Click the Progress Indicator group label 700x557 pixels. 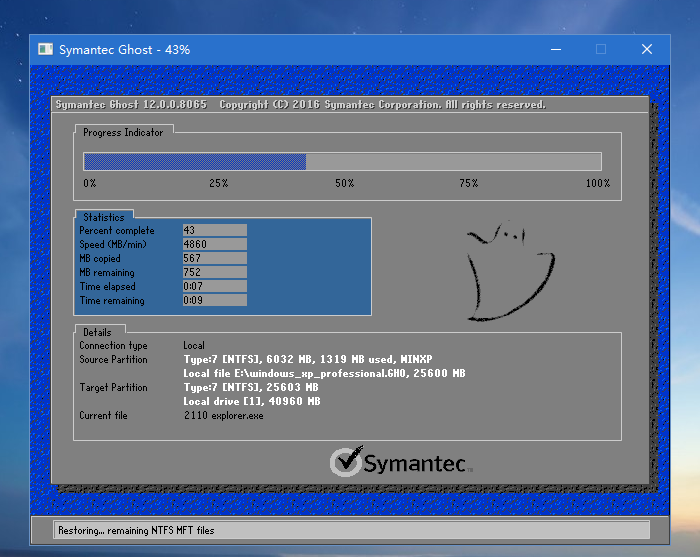click(x=123, y=133)
